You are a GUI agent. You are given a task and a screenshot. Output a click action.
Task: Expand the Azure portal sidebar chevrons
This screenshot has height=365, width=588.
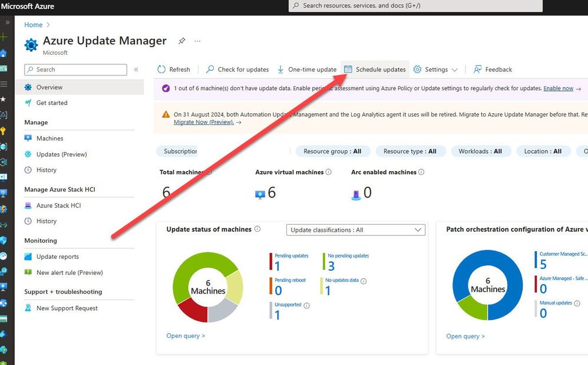coord(7,22)
